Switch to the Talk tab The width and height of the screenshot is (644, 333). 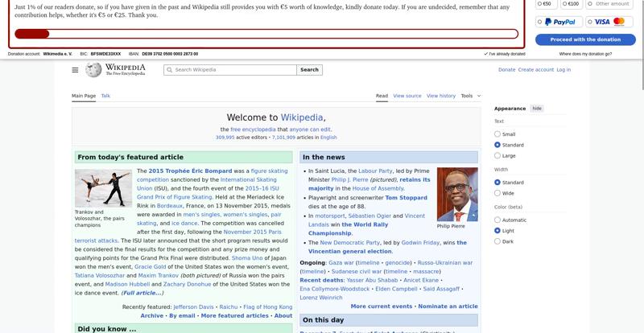click(105, 96)
